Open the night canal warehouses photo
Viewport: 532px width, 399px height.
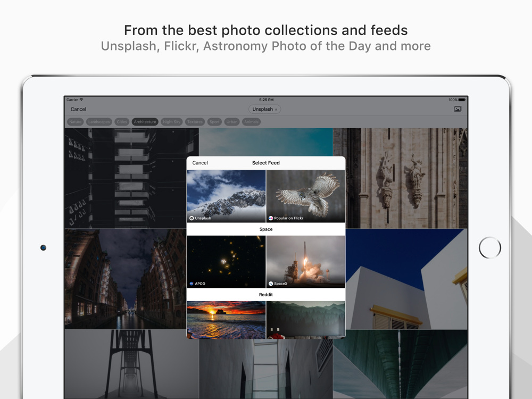coord(126,279)
